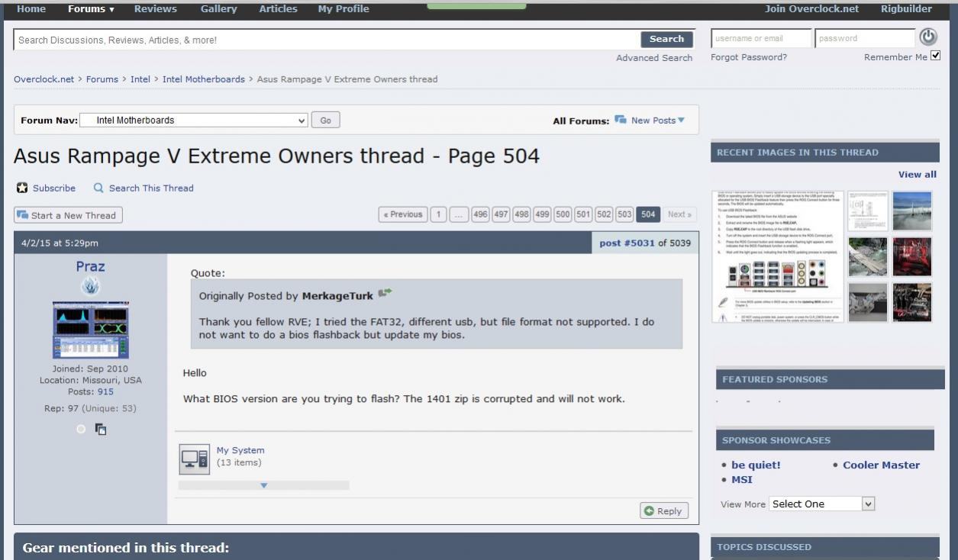Open the Gallery menu item
The height and width of the screenshot is (560, 958).
pyautogui.click(x=218, y=9)
